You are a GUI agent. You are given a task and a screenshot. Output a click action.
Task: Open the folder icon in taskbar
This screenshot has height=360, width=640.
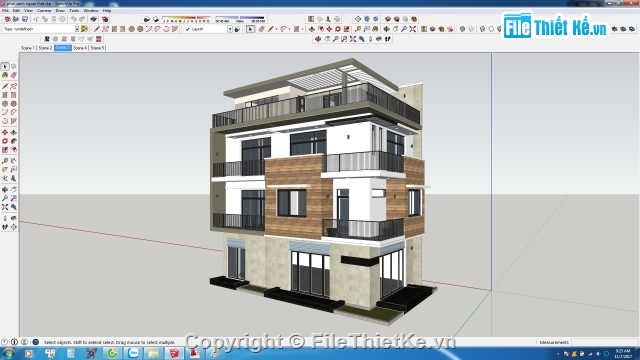pyautogui.click(x=153, y=353)
